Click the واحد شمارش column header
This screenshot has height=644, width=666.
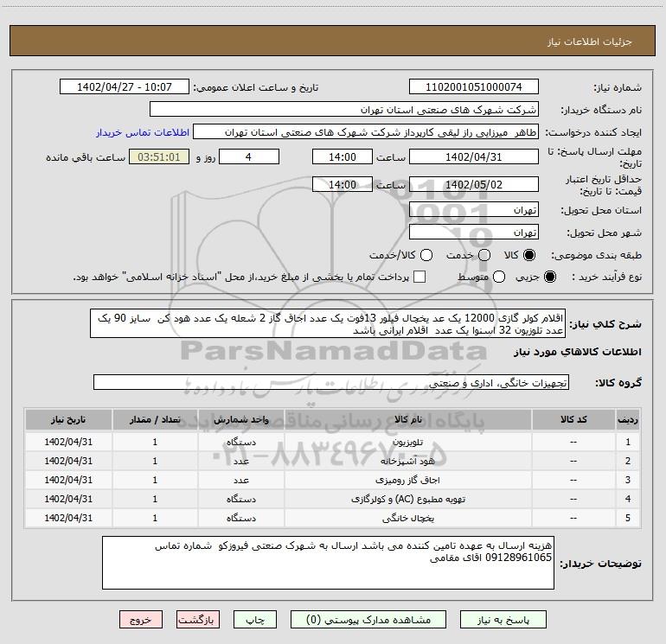tap(240, 419)
